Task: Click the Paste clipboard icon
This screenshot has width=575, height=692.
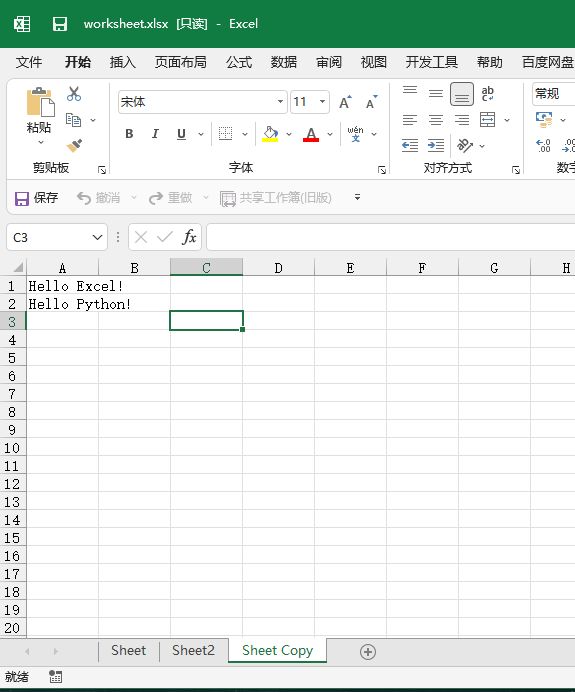Action: [40, 102]
